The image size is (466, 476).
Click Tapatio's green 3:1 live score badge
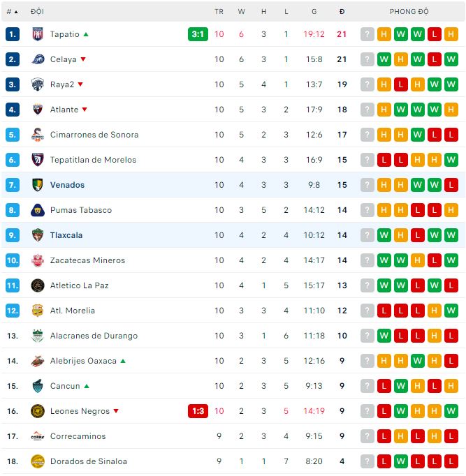click(x=198, y=34)
